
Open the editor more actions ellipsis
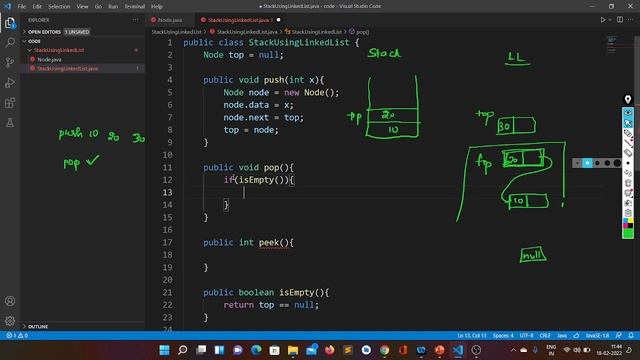click(631, 20)
